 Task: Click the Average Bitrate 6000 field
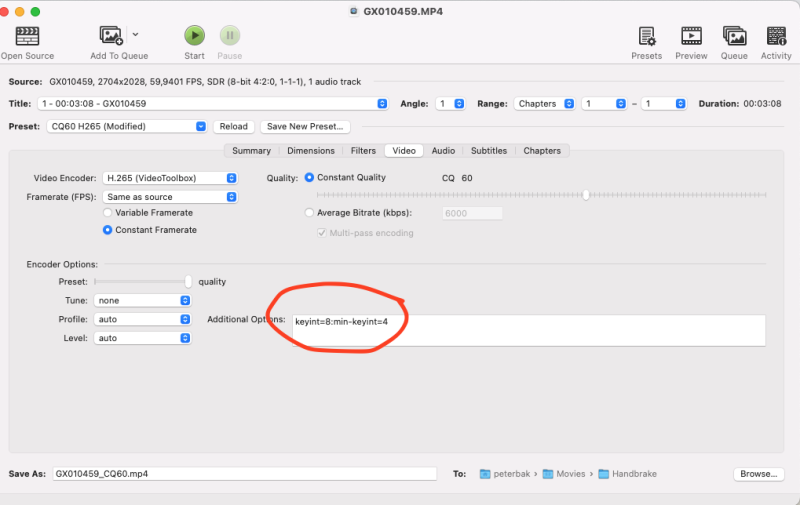pyautogui.click(x=472, y=213)
